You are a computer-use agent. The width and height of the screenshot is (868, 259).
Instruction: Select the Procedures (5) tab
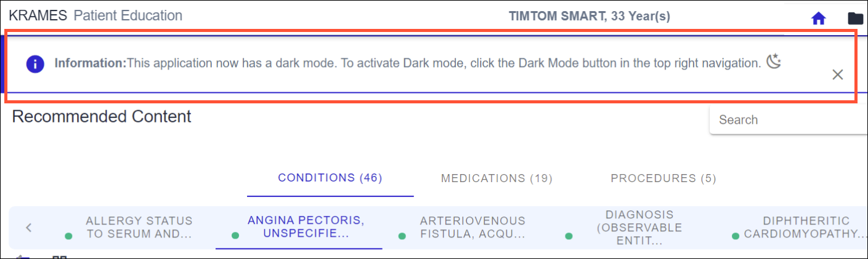(x=663, y=178)
